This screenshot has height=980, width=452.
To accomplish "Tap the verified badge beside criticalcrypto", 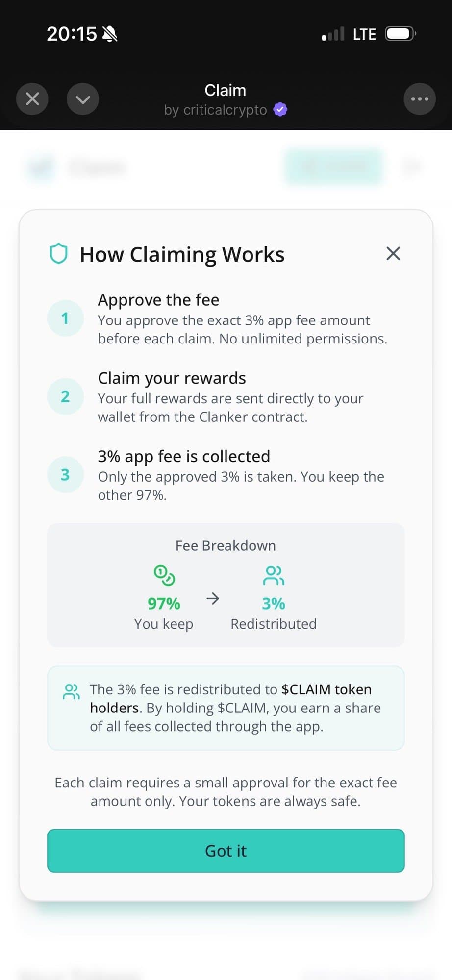I will tap(280, 110).
